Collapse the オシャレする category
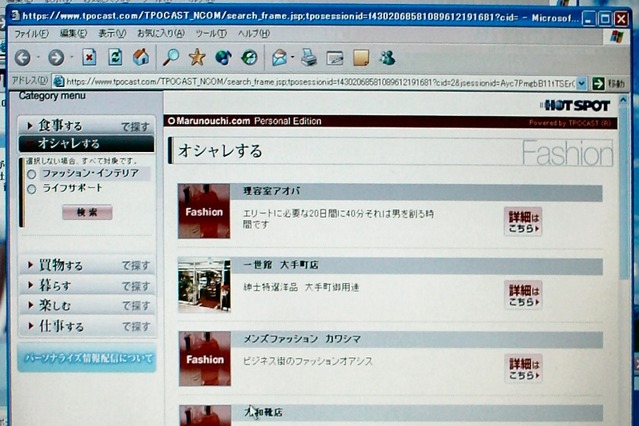The image size is (639, 426). (x=86, y=143)
